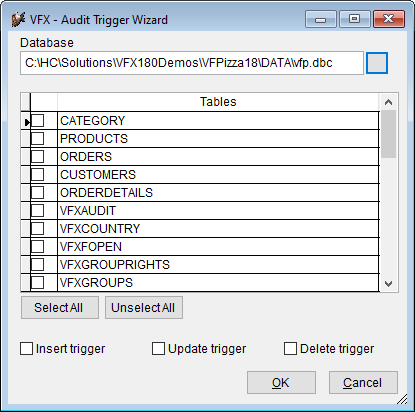415x412 pixels.
Task: Open database browse button beside path field
Action: click(377, 63)
